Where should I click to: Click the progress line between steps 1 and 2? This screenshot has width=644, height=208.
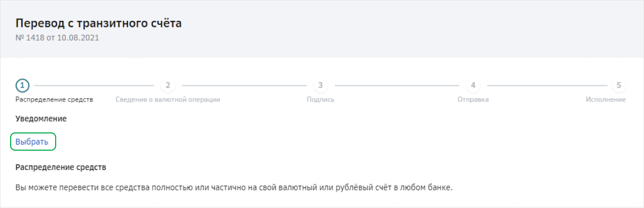click(x=94, y=85)
